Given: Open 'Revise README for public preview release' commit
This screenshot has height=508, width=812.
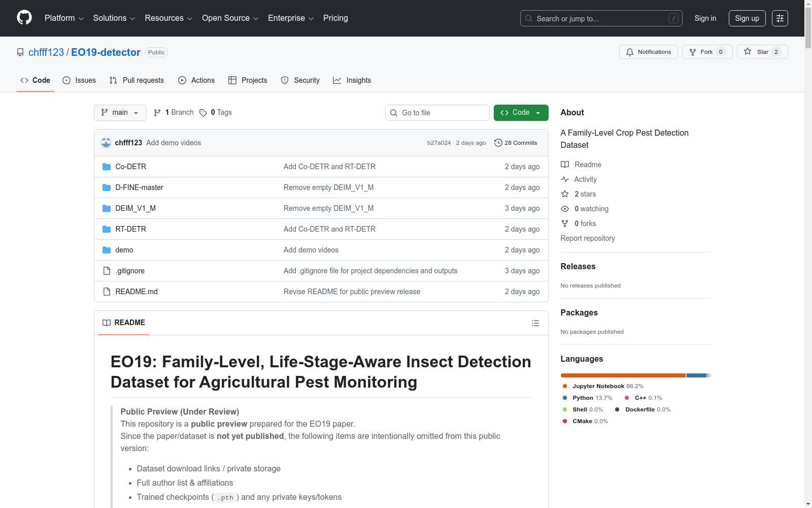Looking at the screenshot, I should tap(352, 292).
